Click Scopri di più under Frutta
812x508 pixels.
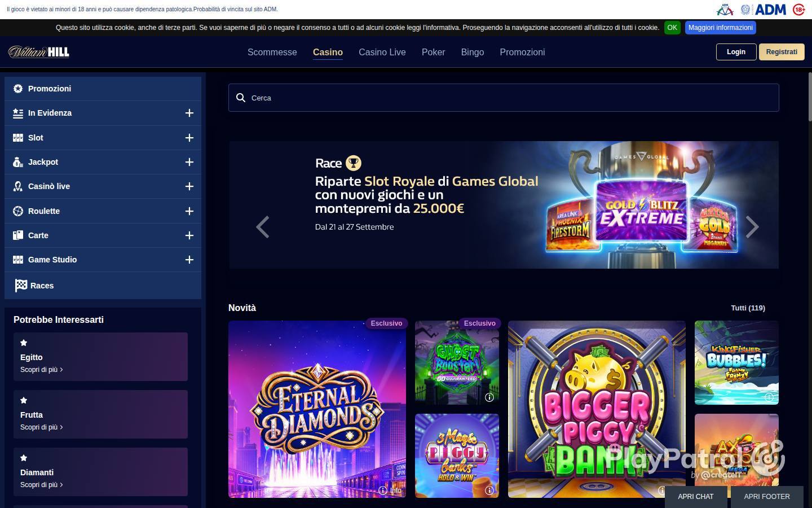(41, 427)
